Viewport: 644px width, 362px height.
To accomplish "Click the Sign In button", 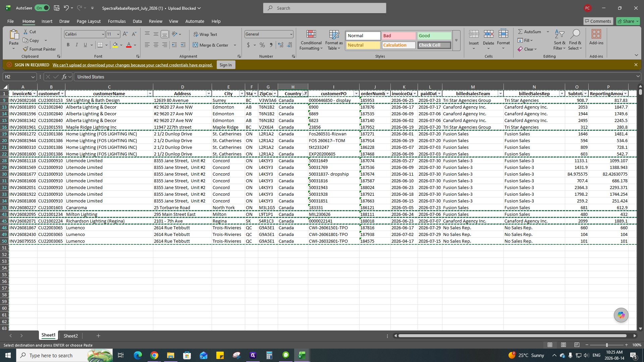I will [226, 65].
